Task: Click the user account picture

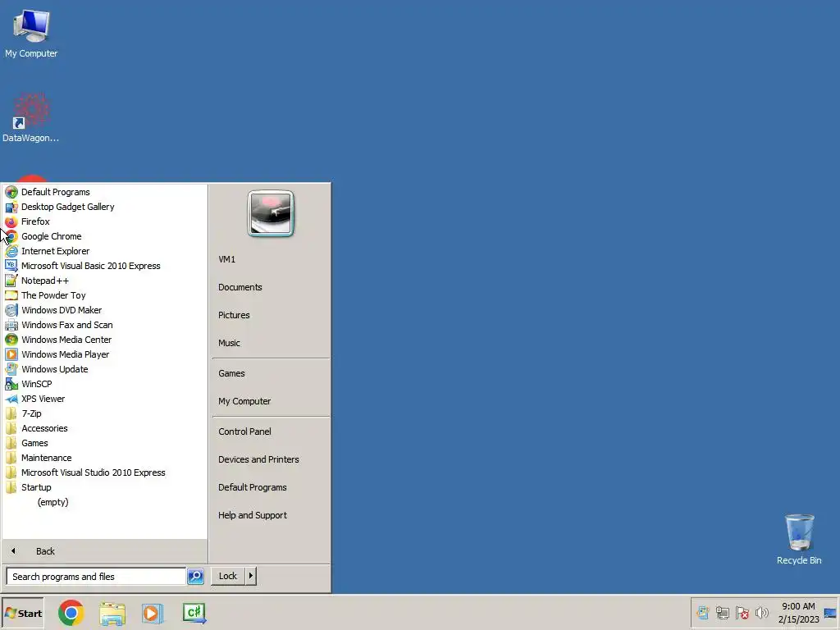Action: point(271,213)
